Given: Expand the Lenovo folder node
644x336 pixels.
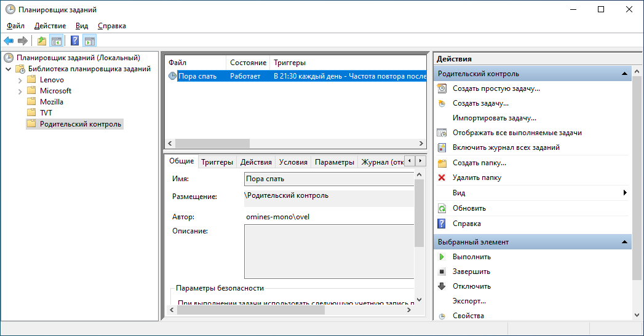Looking at the screenshot, I should pyautogui.click(x=20, y=80).
